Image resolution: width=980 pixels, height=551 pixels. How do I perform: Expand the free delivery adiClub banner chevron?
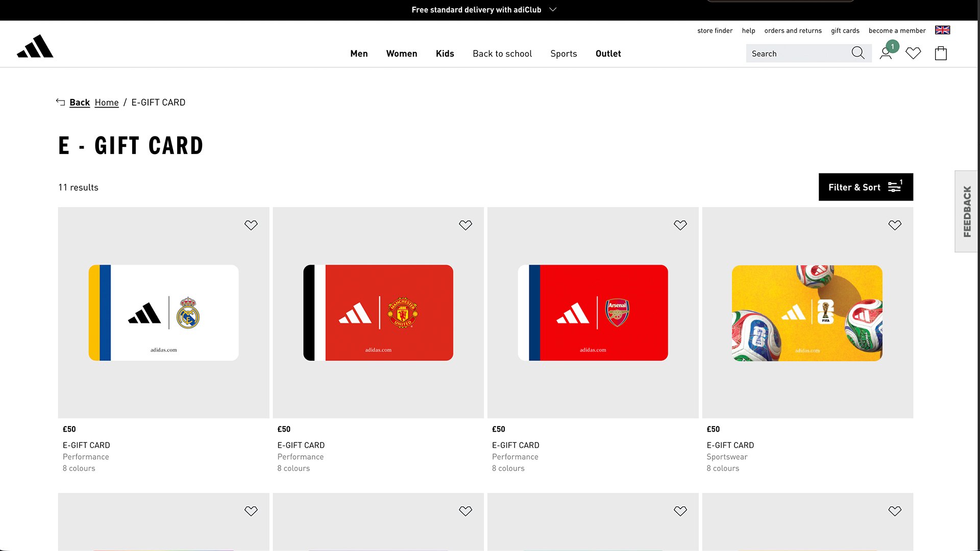coord(553,10)
